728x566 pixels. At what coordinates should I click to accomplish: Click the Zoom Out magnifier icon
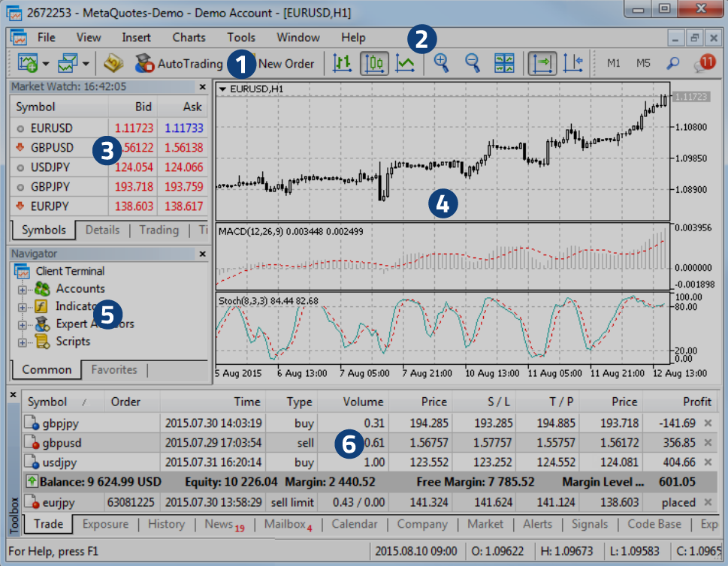coord(473,63)
